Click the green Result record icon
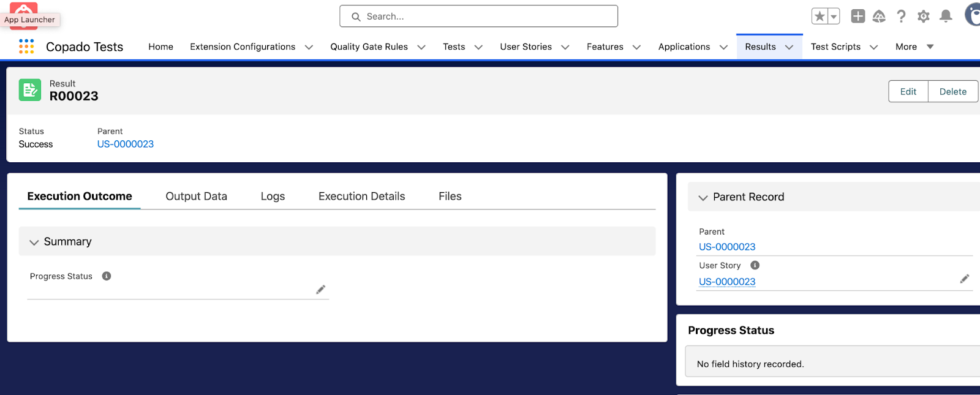 [30, 90]
